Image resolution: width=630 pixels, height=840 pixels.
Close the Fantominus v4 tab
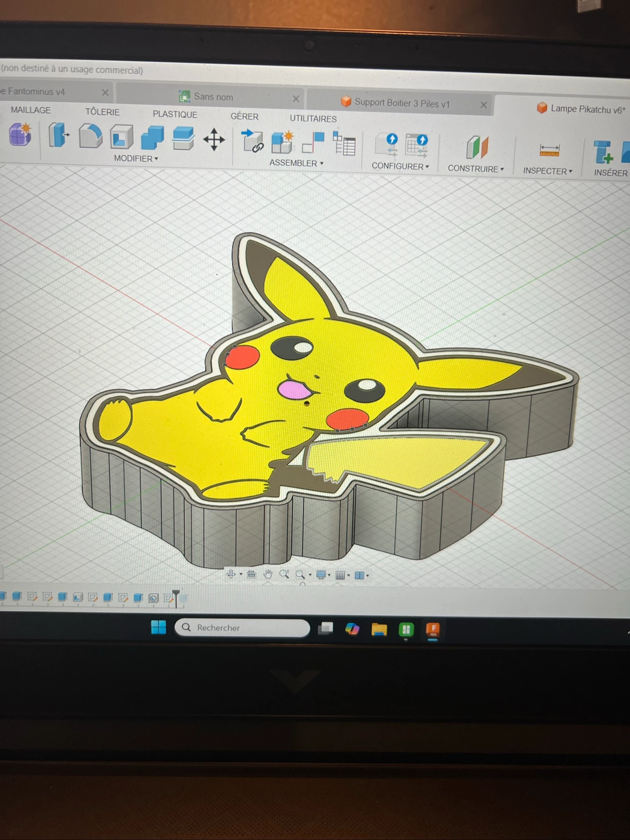105,93
